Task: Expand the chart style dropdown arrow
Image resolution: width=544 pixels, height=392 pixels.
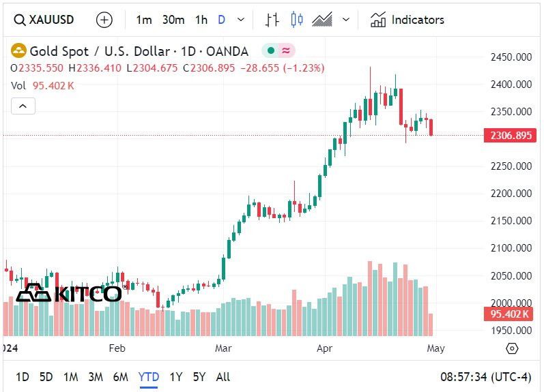Action: pos(346,20)
